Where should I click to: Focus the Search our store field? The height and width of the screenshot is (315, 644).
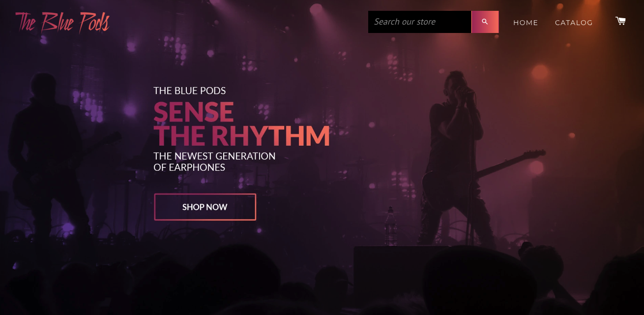click(x=420, y=22)
